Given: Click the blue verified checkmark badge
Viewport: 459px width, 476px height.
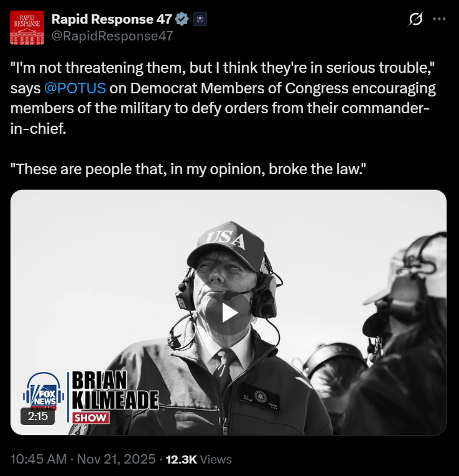Looking at the screenshot, I should [x=182, y=19].
